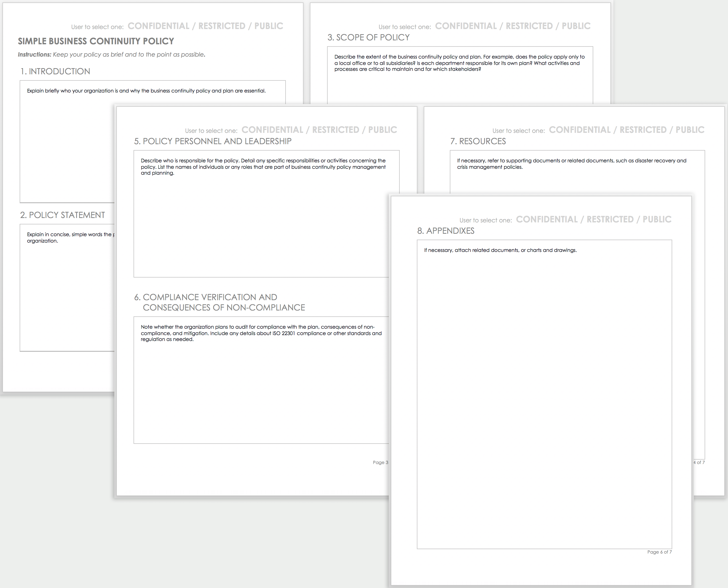
Task: Click inside the Policy Statement text box
Action: pyautogui.click(x=68, y=295)
